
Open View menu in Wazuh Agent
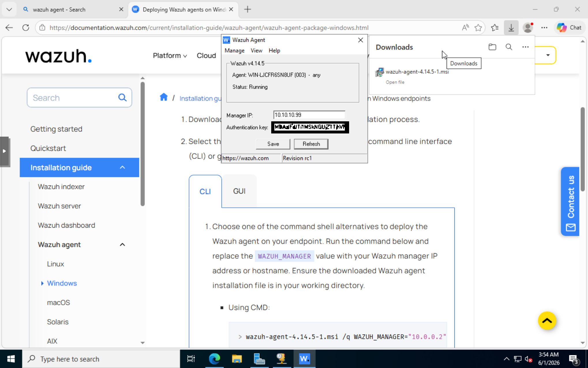pos(256,51)
